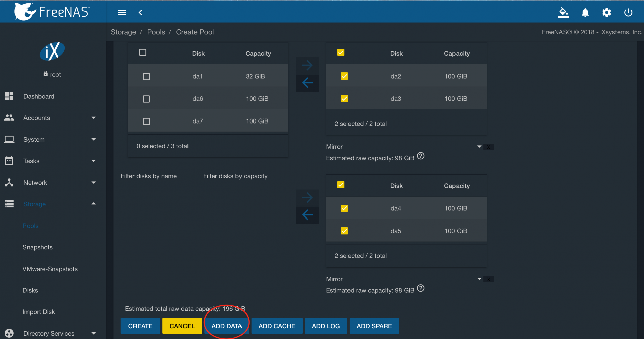644x339 pixels.
Task: Uncheck the da5 disk checkbox
Action: tap(344, 231)
